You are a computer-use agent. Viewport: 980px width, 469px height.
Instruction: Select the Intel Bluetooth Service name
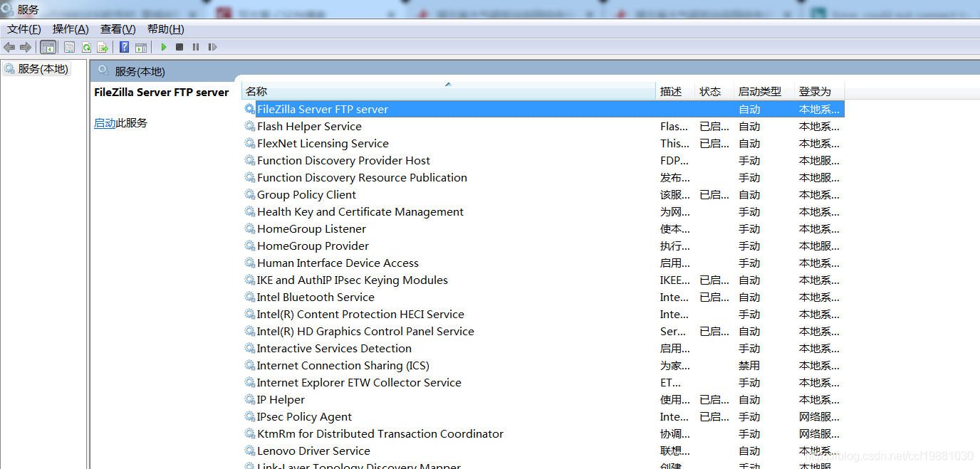click(x=316, y=297)
